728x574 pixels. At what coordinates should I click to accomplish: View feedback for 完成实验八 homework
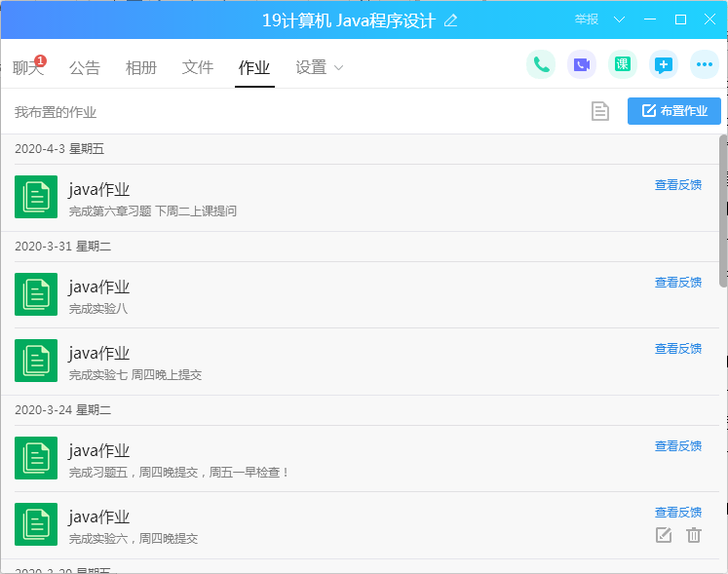pyautogui.click(x=677, y=283)
